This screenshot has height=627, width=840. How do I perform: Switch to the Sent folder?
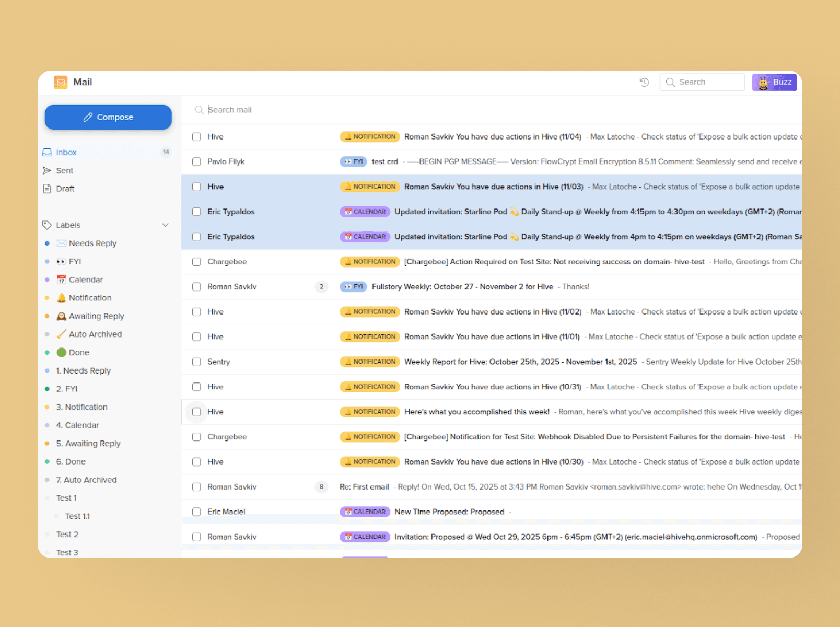tap(64, 170)
